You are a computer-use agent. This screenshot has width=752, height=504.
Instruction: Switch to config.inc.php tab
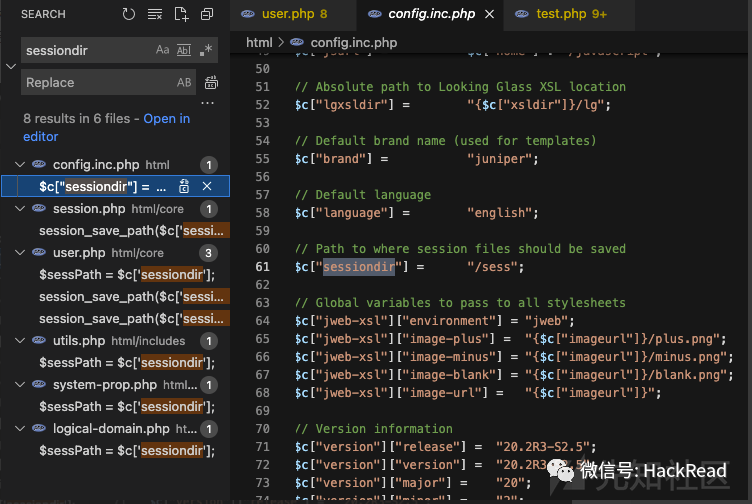point(431,14)
